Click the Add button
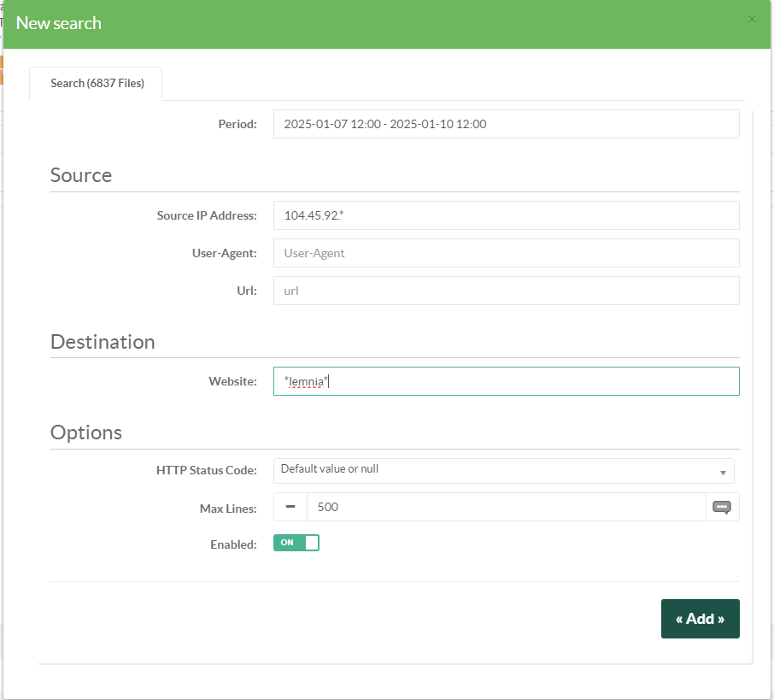774x700 pixels. click(700, 619)
